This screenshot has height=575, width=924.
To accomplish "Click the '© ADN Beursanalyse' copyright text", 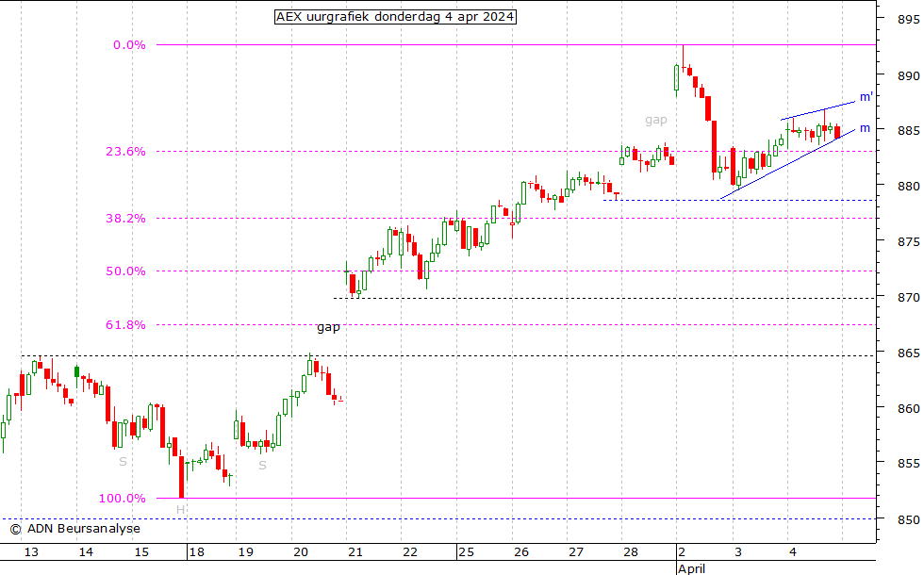I will [x=74, y=529].
